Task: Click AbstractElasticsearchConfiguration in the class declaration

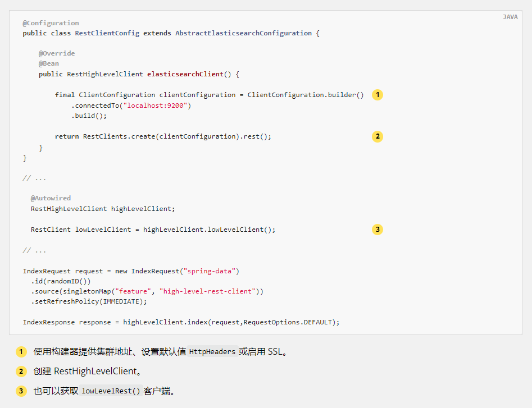Action: coord(243,33)
